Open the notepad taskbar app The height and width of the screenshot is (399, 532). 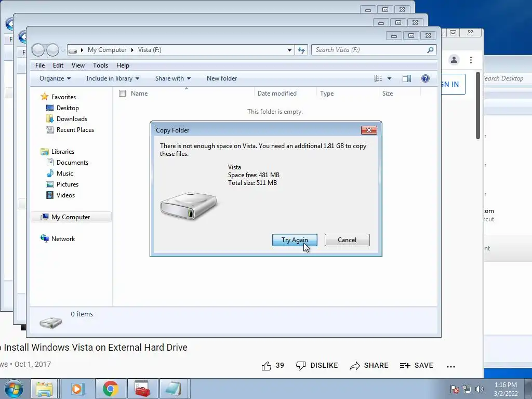tap(174, 389)
